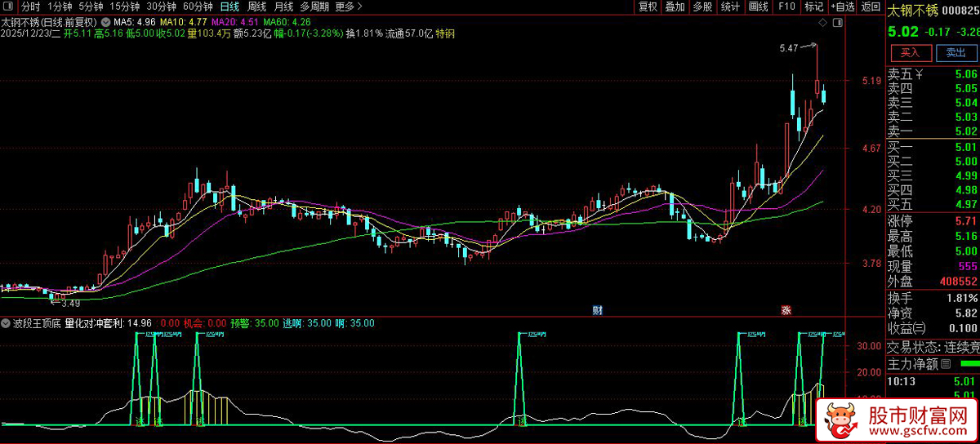980x444 pixels.
Task: Click the MA5: 4.96 indicator label
Action: [x=135, y=21]
